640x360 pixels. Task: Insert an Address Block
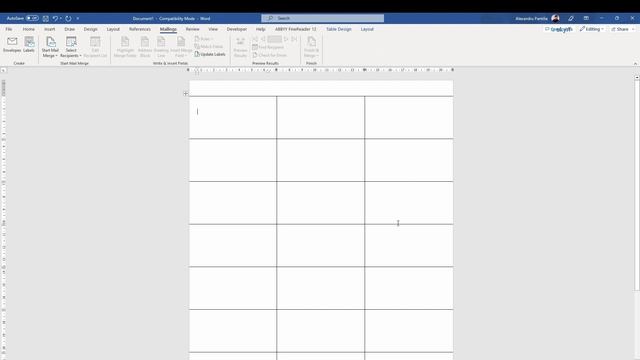pyautogui.click(x=145, y=47)
